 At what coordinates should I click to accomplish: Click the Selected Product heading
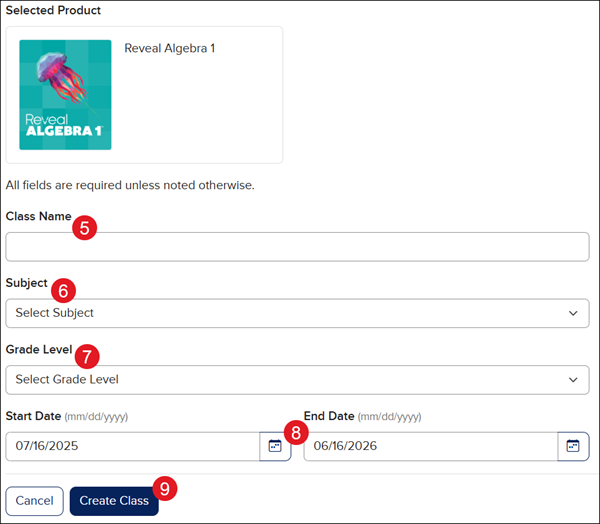[x=53, y=10]
